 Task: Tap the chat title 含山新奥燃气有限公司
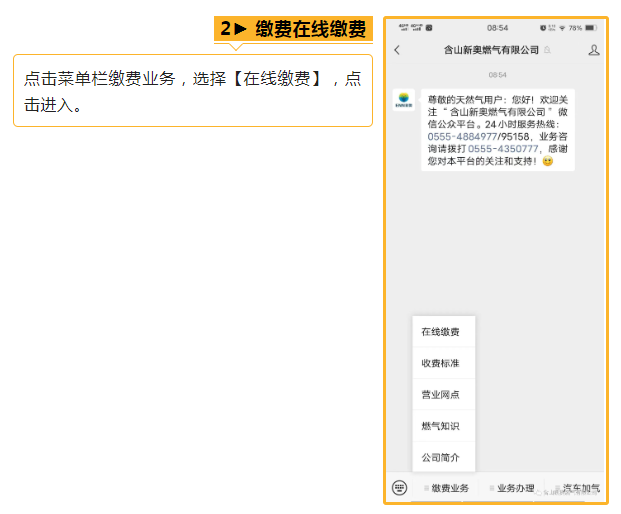pyautogui.click(x=491, y=50)
